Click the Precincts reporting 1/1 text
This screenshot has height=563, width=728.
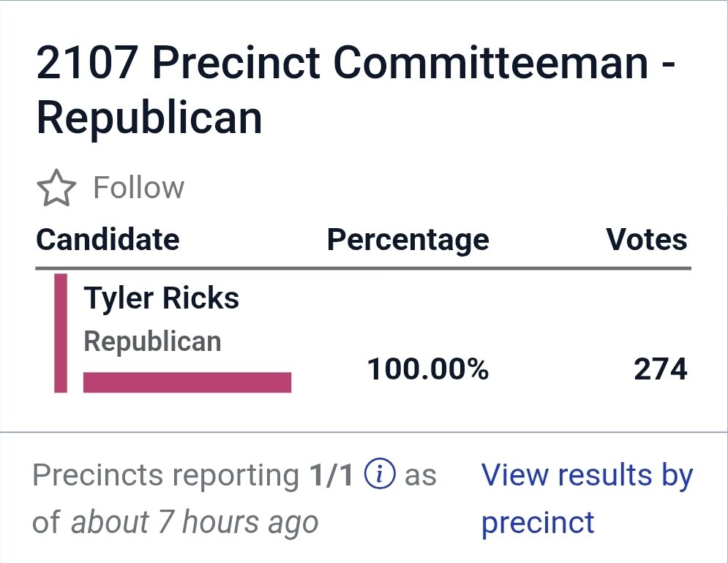[x=192, y=475]
